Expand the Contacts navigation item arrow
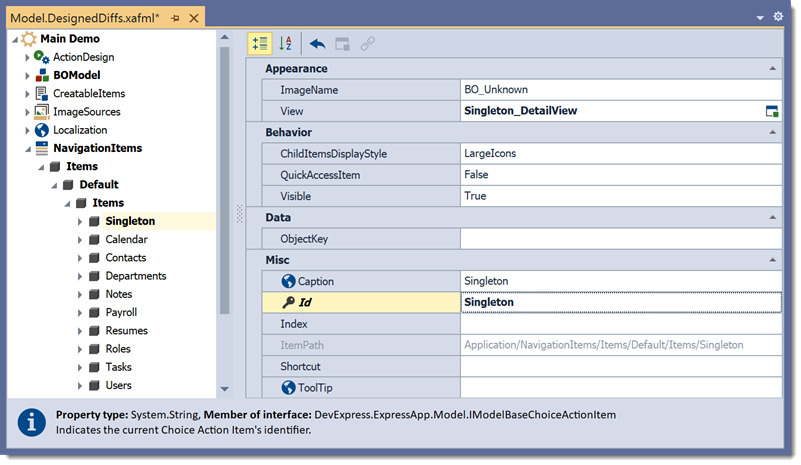The image size is (801, 465). pyautogui.click(x=80, y=258)
